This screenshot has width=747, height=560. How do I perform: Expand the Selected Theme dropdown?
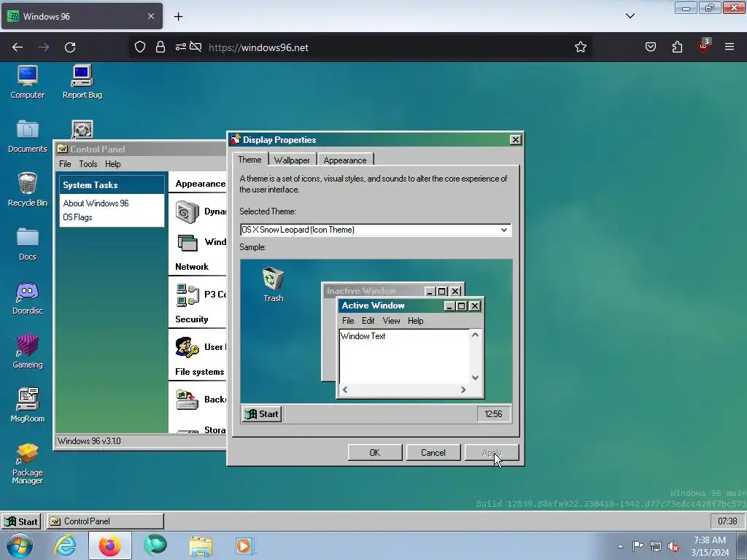(504, 230)
